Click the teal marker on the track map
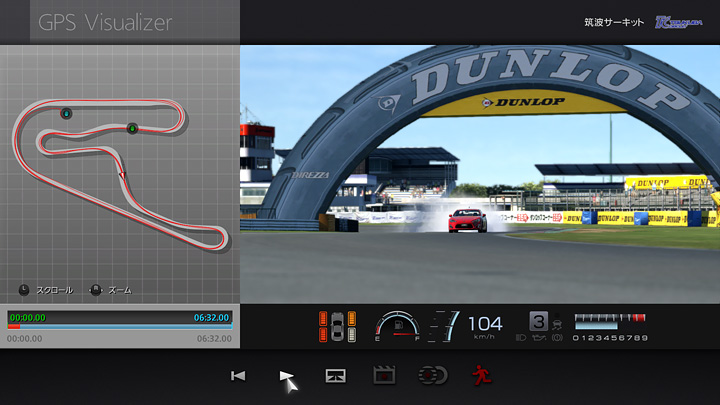Screen dimensions: 720x405 tap(67, 113)
